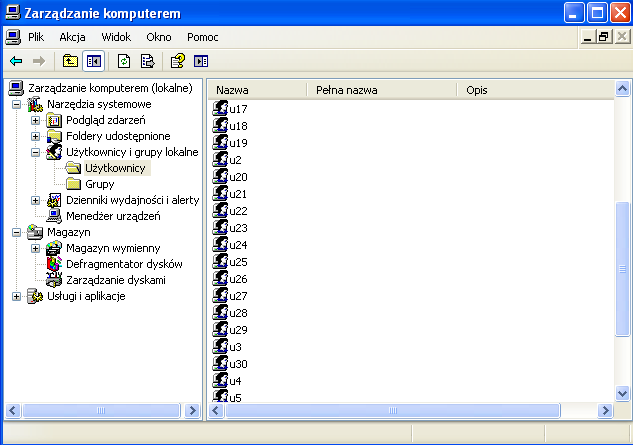Click the Grupy folder icon
This screenshot has height=445, width=633.
[73, 184]
